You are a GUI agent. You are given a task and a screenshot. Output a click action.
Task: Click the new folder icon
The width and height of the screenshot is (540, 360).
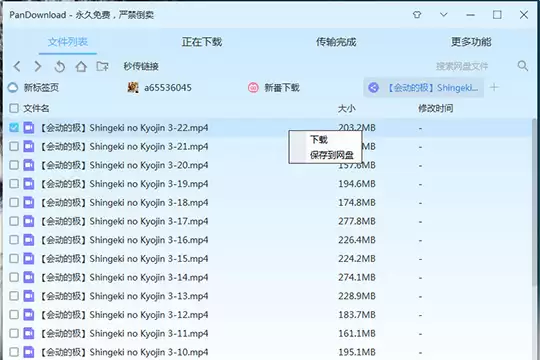point(102,66)
